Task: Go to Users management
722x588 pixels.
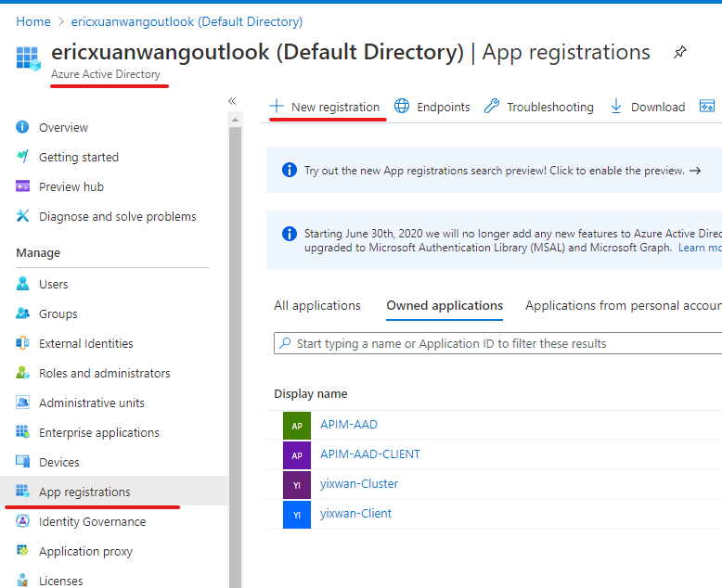Action: (x=54, y=285)
